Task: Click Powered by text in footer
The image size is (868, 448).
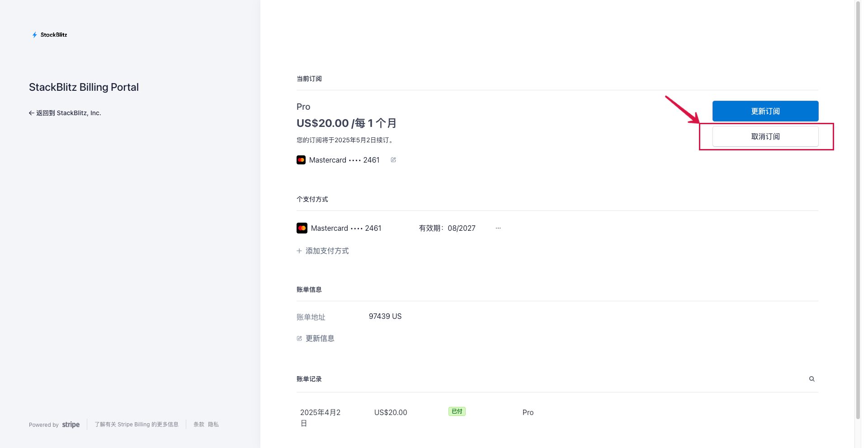Action: coord(44,425)
